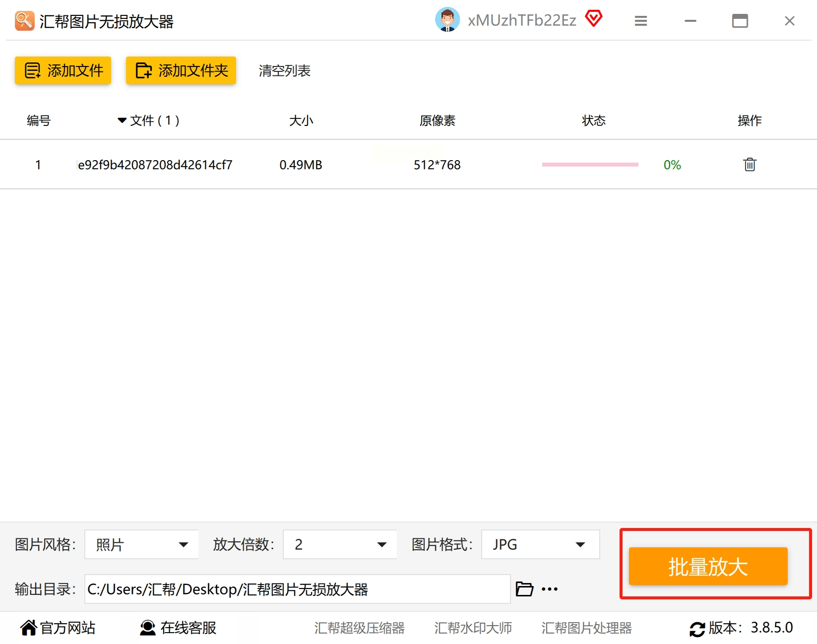This screenshot has width=817, height=644.
Task: Click the pink progress bar in 状态 column
Action: [x=590, y=164]
